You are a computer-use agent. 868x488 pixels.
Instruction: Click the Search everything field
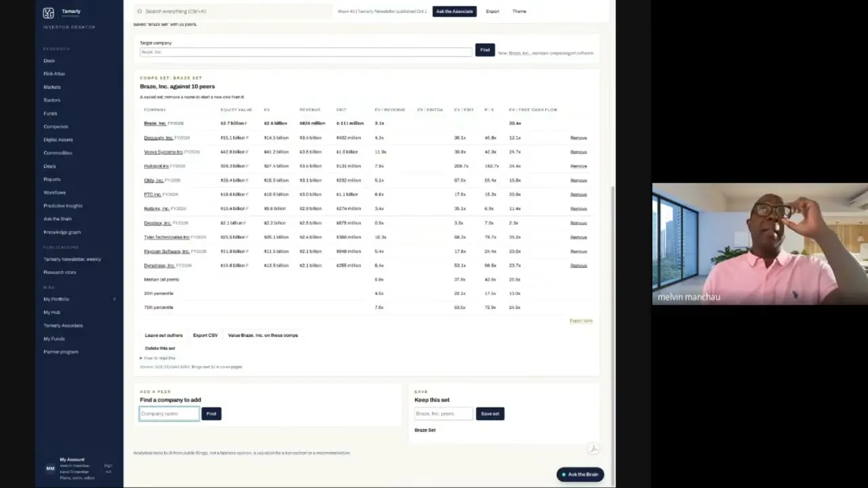[x=233, y=12]
